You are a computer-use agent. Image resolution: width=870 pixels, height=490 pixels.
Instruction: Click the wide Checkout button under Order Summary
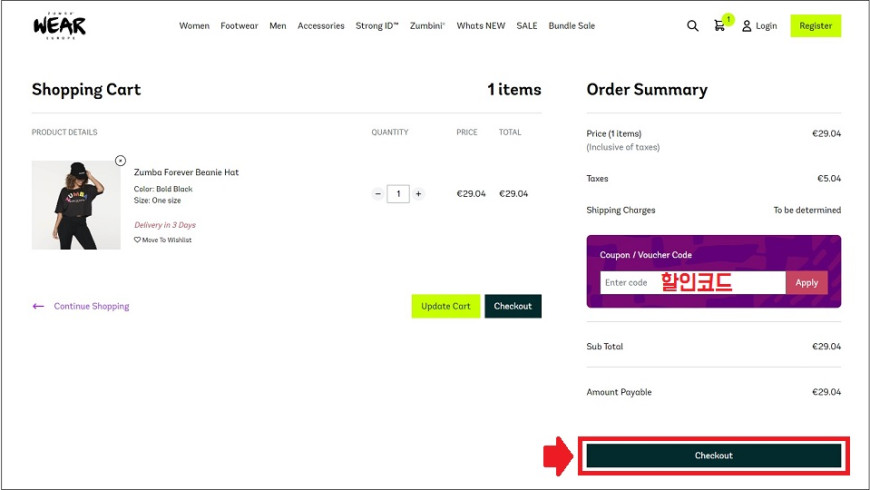714,456
